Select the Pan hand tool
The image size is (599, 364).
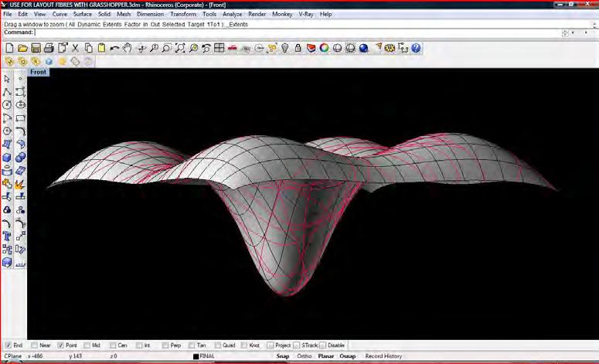coord(128,48)
